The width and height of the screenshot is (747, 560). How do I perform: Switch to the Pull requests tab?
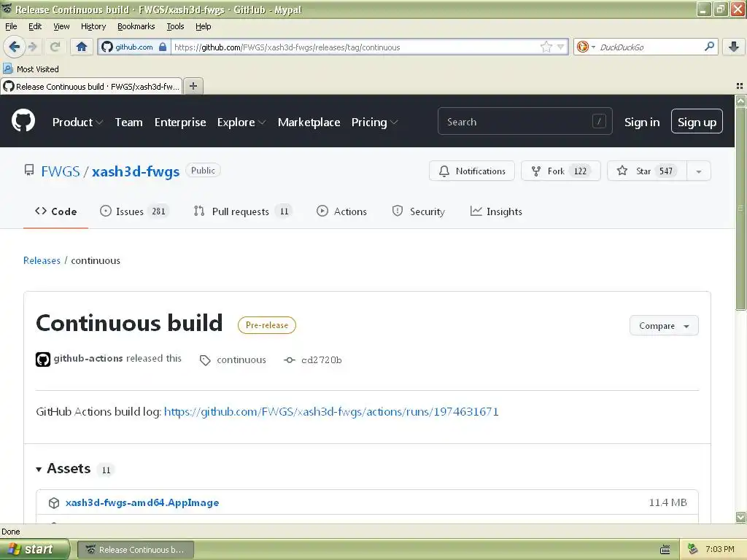click(243, 211)
